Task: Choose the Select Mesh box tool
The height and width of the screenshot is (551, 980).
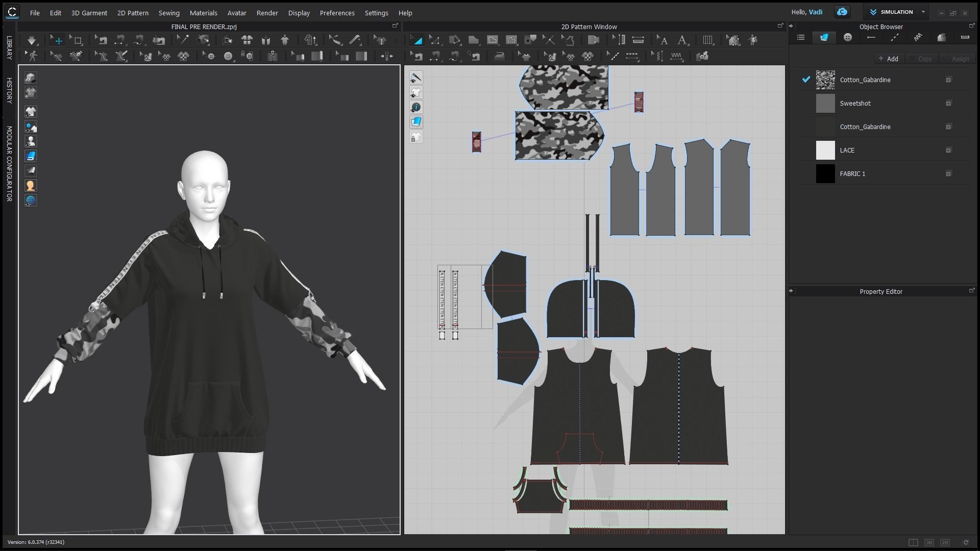Action: click(x=77, y=40)
